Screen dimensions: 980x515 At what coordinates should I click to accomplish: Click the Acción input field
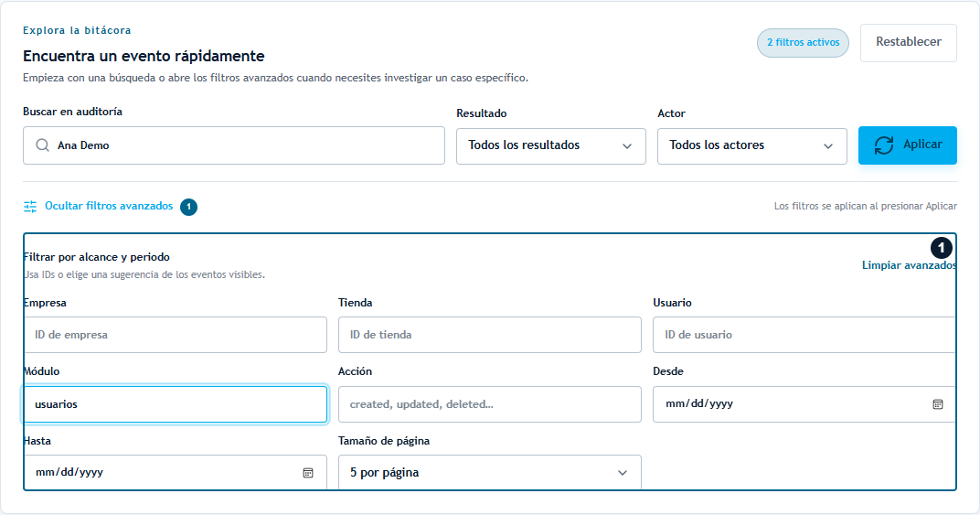[x=489, y=404]
